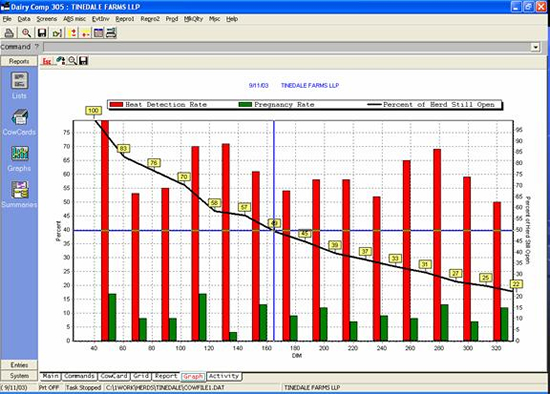Click the Entries sidebar button
The height and width of the screenshot is (394, 550).
coord(19,365)
